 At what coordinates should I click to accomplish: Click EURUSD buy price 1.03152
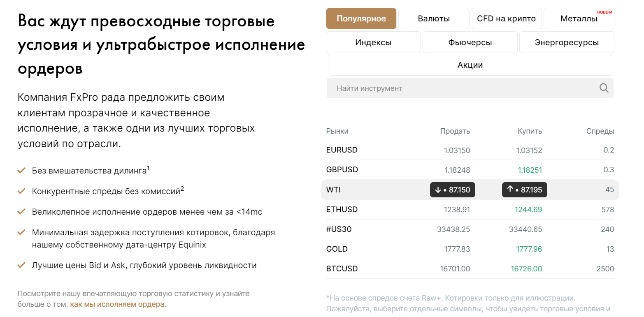(x=529, y=150)
